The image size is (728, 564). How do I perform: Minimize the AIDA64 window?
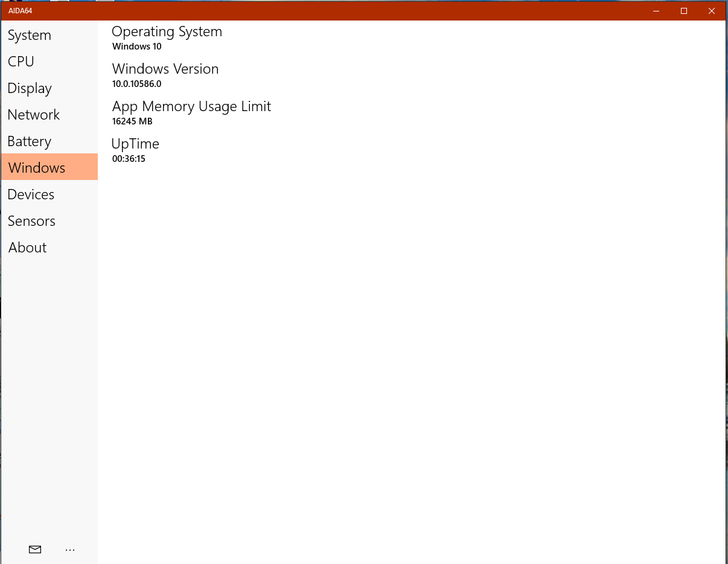coord(656,11)
